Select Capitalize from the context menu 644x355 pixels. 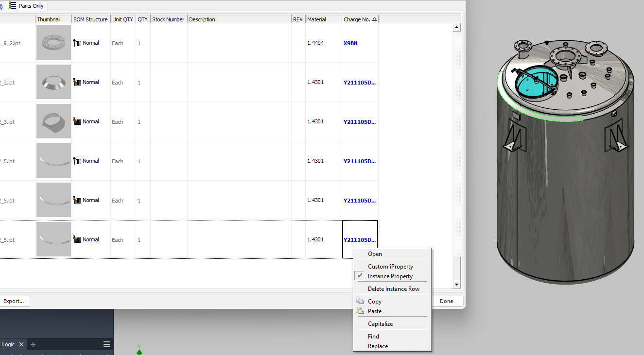pyautogui.click(x=380, y=323)
